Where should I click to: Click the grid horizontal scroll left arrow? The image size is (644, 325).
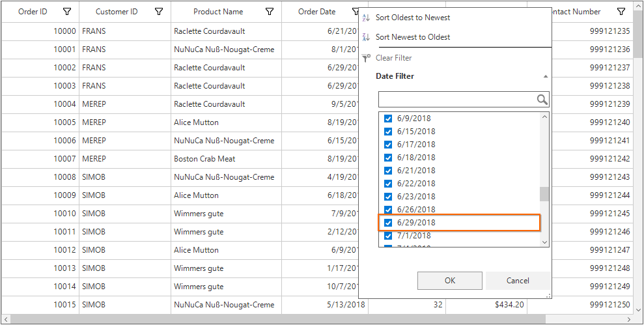point(5,319)
